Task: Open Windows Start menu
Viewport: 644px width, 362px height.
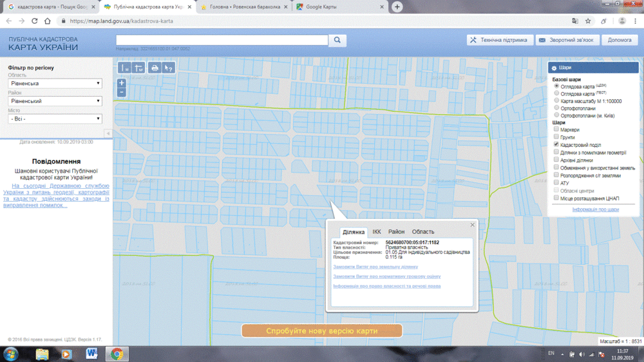Action: 11,354
